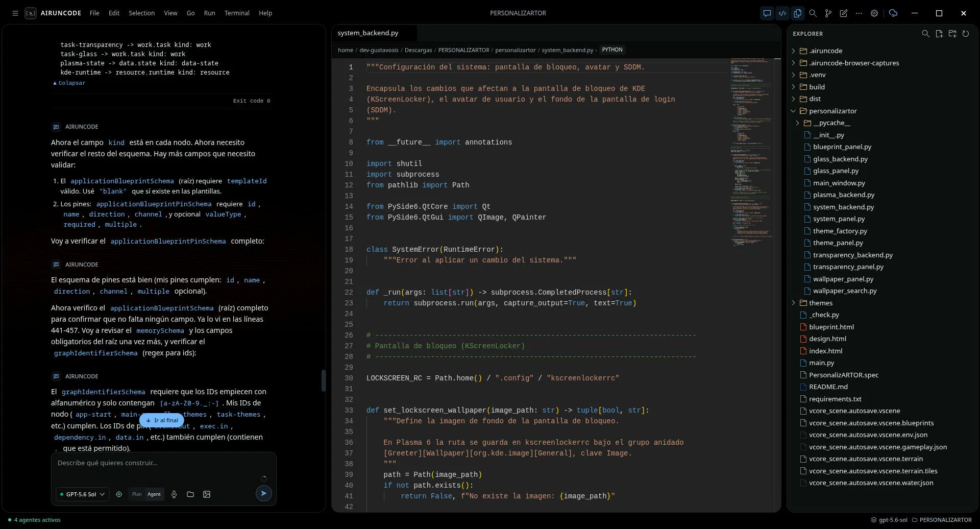Viewport: 980px width, 529px height.
Task: Open the hamburger menu at top left
Action: point(15,13)
